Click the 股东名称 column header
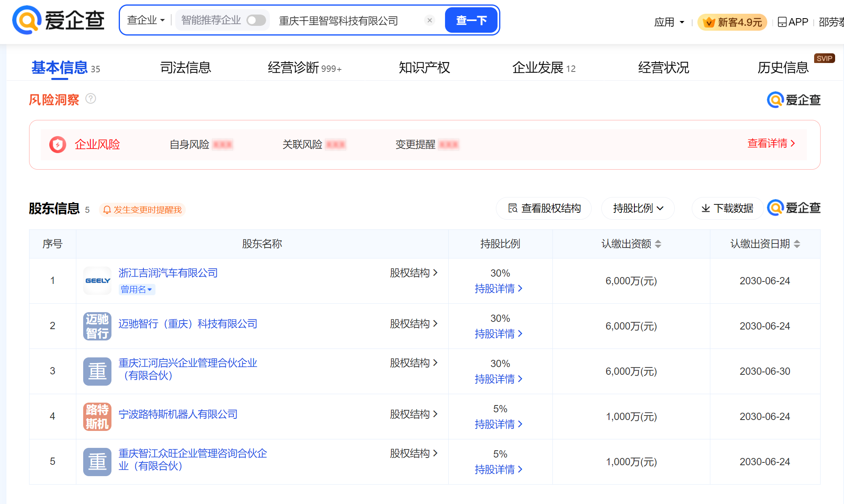Viewport: 844px width, 504px height. tap(262, 244)
